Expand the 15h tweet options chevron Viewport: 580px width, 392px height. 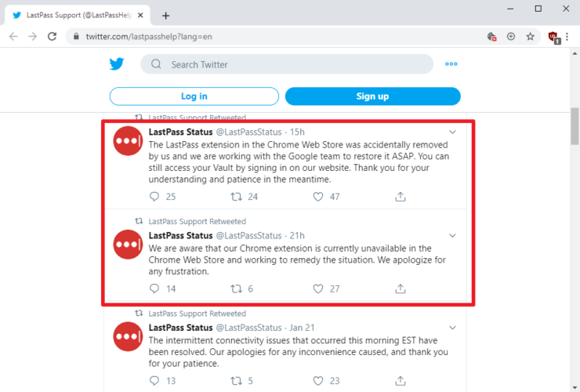click(x=452, y=132)
